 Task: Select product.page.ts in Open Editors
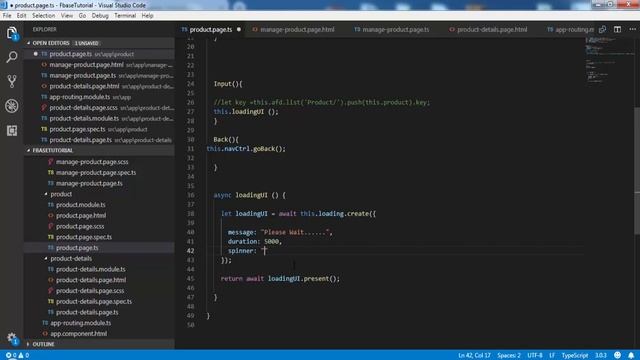click(99, 54)
